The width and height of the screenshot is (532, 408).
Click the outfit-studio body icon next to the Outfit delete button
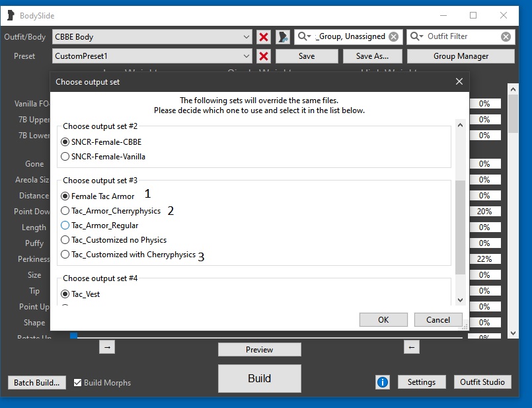coord(283,37)
